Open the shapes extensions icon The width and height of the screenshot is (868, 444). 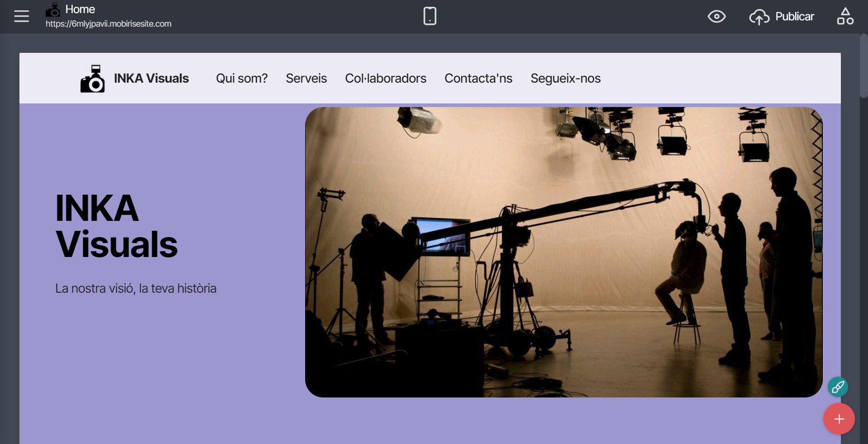pos(845,16)
